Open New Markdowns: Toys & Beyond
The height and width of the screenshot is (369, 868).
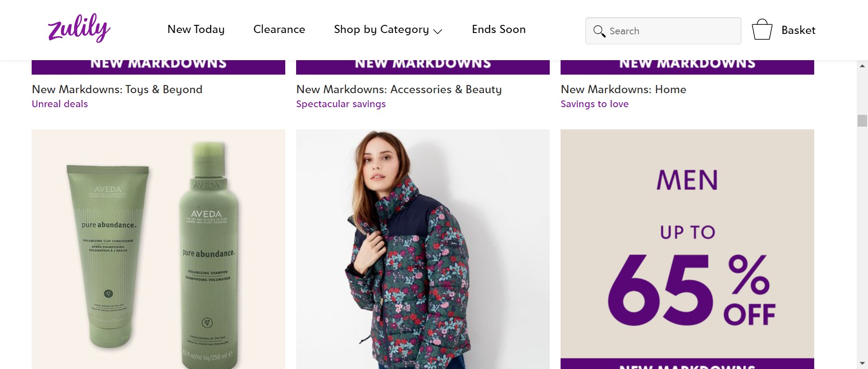click(117, 90)
